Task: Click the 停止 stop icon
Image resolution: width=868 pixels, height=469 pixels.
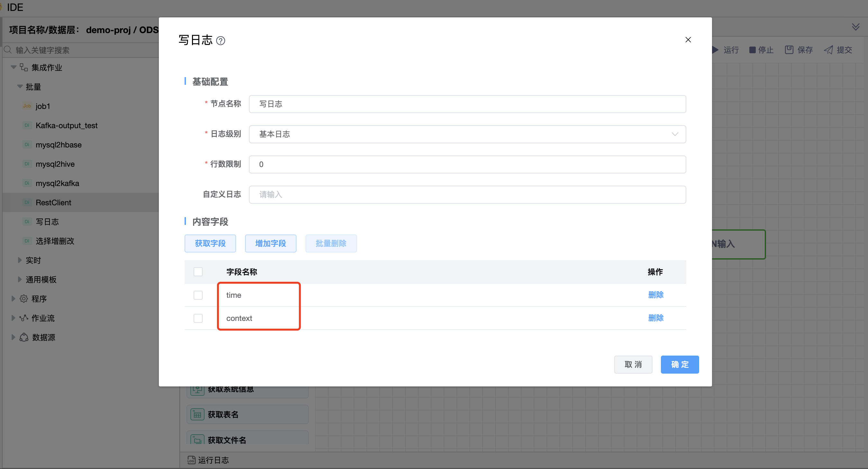Action: click(x=752, y=50)
